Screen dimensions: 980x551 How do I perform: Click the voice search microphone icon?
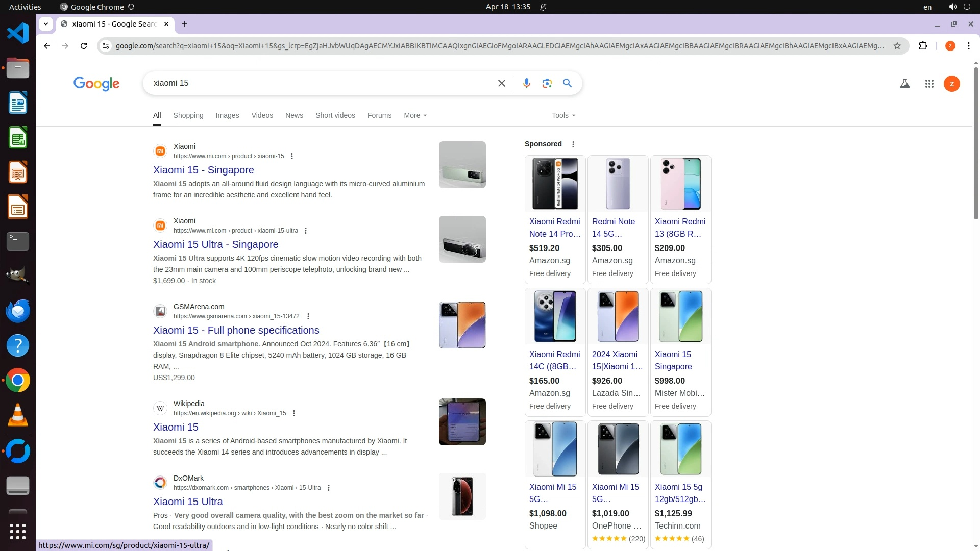[x=526, y=83]
